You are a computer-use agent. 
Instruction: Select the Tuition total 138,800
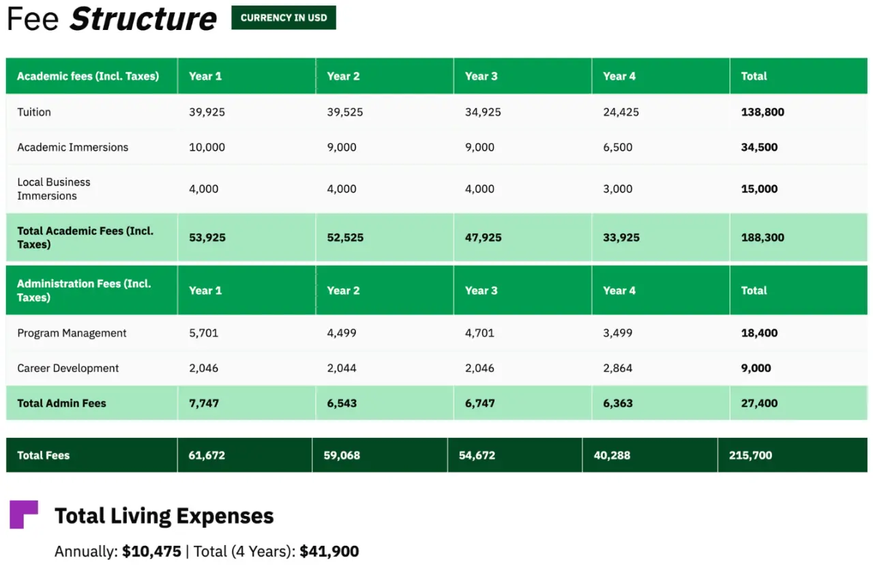763,112
